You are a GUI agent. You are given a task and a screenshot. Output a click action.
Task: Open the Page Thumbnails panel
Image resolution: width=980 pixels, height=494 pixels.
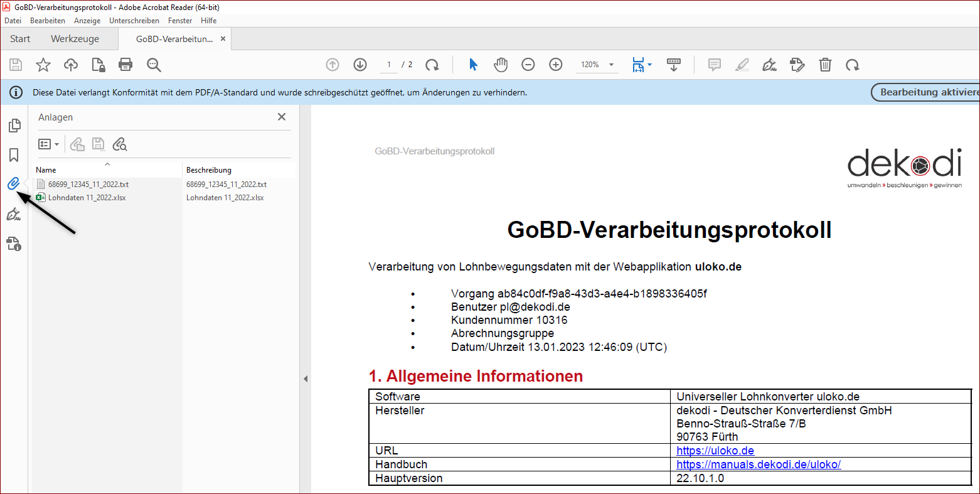pos(14,125)
